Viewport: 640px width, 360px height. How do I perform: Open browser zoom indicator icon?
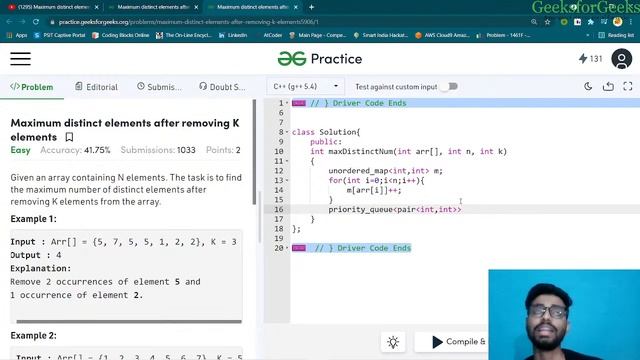(534, 22)
